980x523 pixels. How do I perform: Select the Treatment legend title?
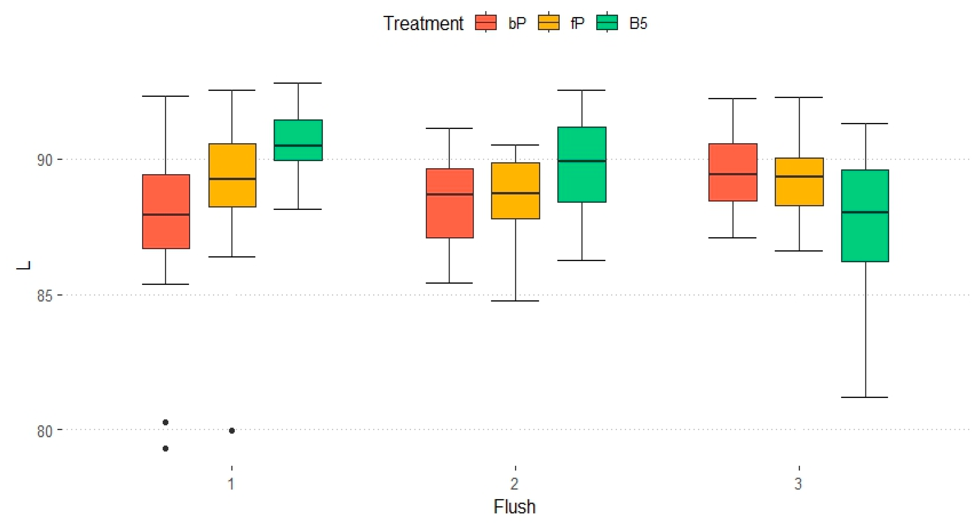coord(423,24)
